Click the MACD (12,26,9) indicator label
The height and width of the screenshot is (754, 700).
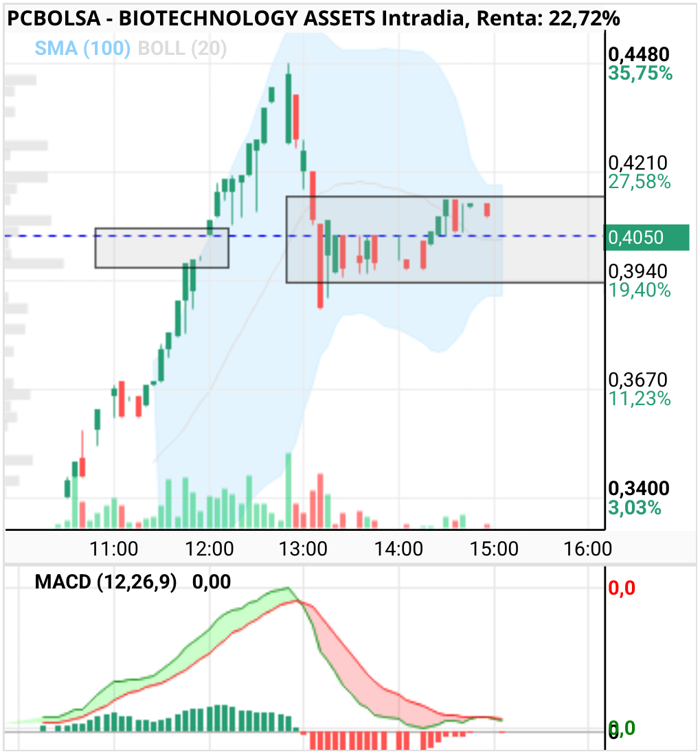coord(106,582)
